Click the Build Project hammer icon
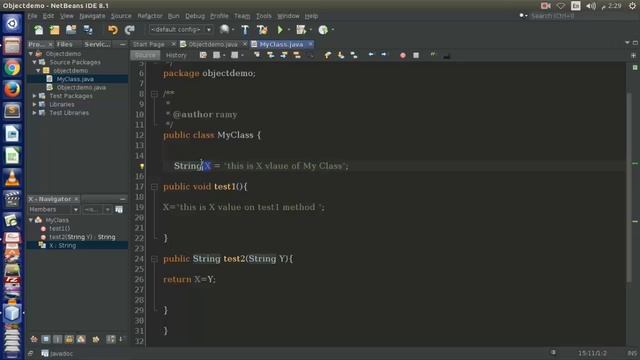The image size is (640, 360). (245, 30)
